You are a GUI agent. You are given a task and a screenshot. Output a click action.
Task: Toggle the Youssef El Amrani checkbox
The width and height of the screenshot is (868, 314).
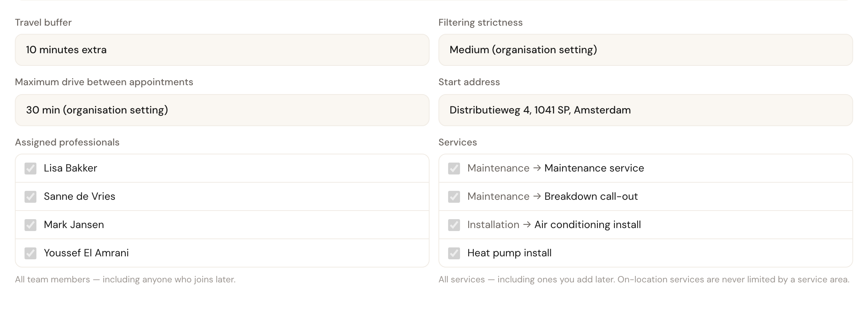click(30, 253)
